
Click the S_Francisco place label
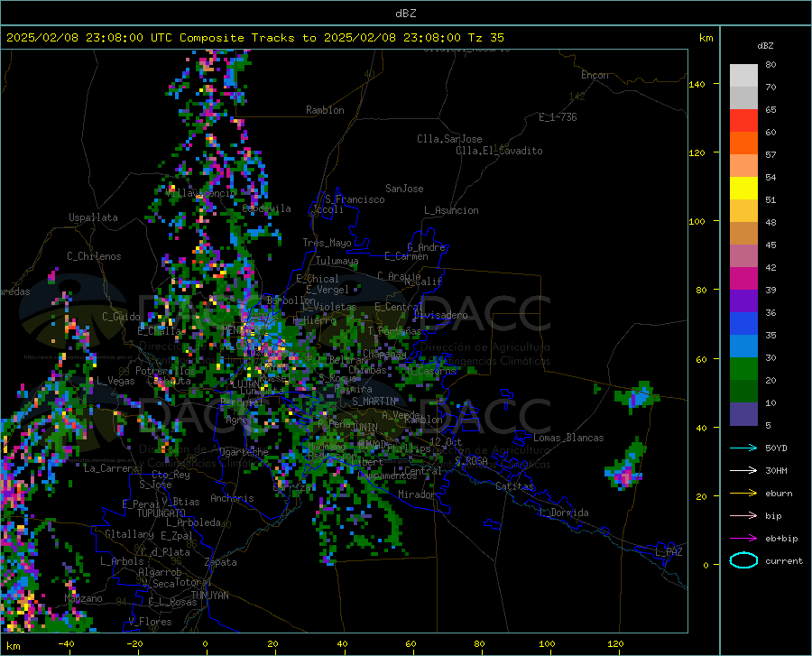[355, 199]
